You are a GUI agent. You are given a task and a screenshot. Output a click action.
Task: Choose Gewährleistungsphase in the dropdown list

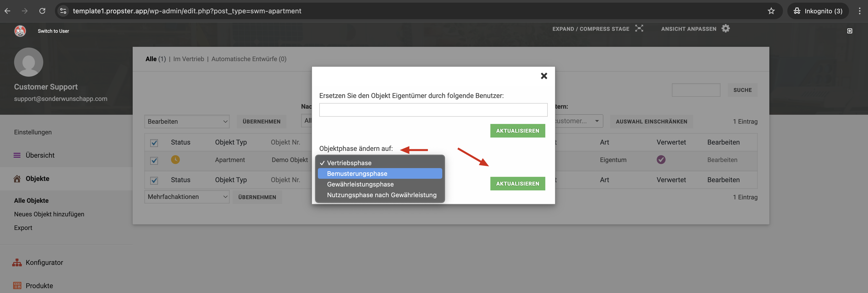[x=360, y=184]
